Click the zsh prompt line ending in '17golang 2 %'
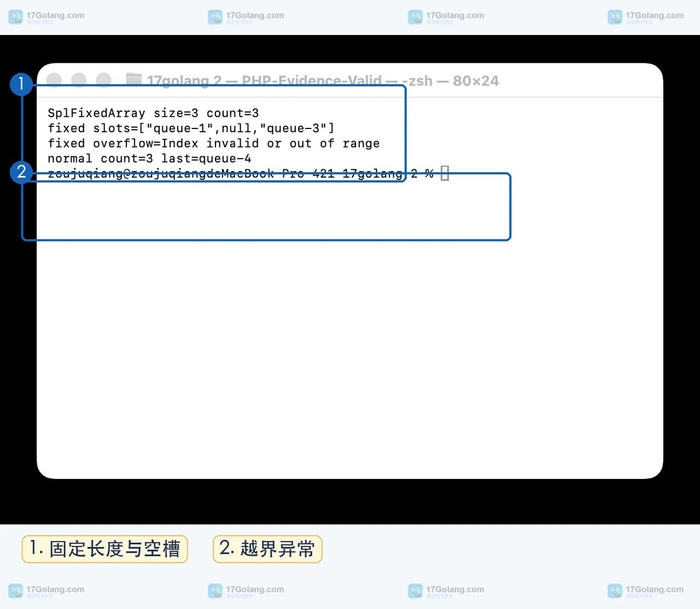Screen dimensions: 700x609 click(x=241, y=174)
